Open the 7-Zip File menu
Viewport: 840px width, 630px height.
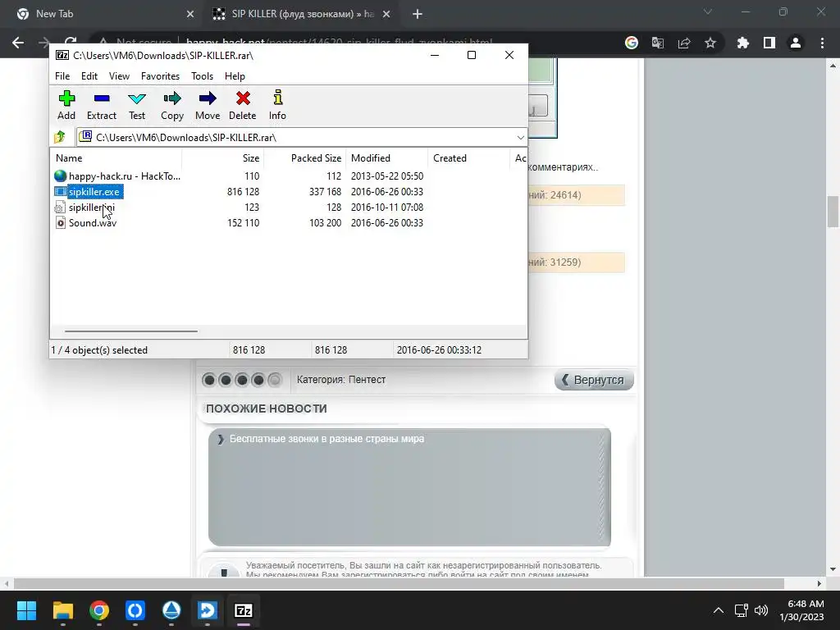62,76
